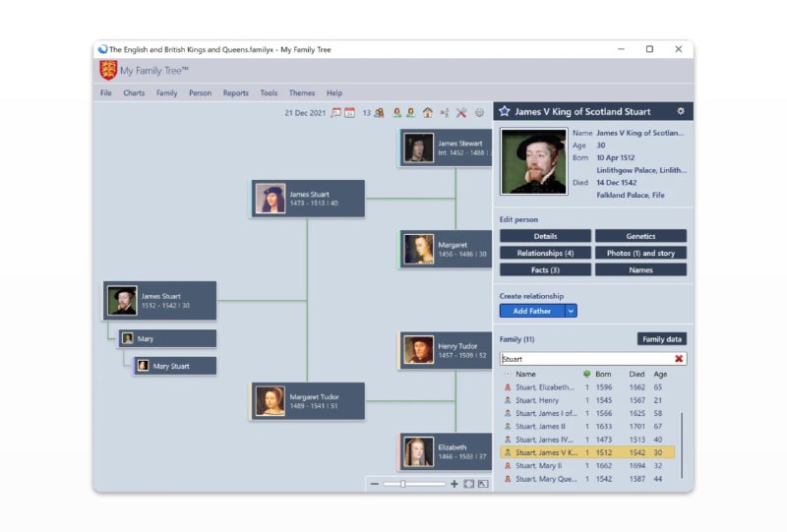
Task: Click the female icon beside Stuart, Mary II
Action: click(x=508, y=466)
